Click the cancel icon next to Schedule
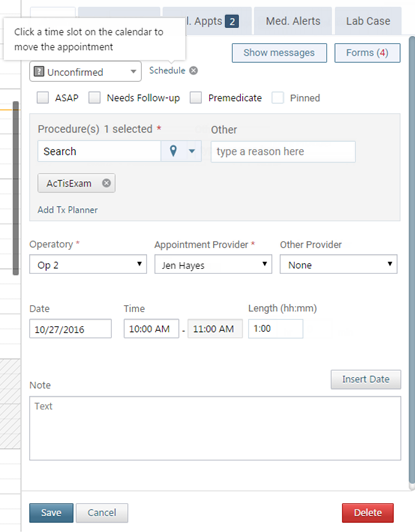 pos(193,71)
